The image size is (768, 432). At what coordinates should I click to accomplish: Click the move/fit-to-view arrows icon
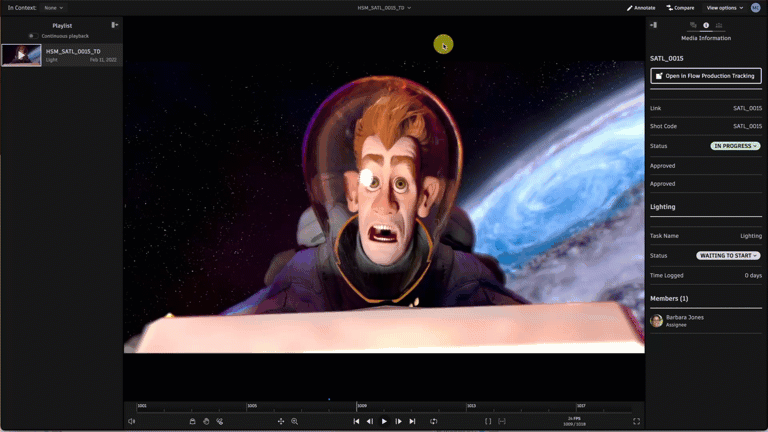(x=281, y=421)
